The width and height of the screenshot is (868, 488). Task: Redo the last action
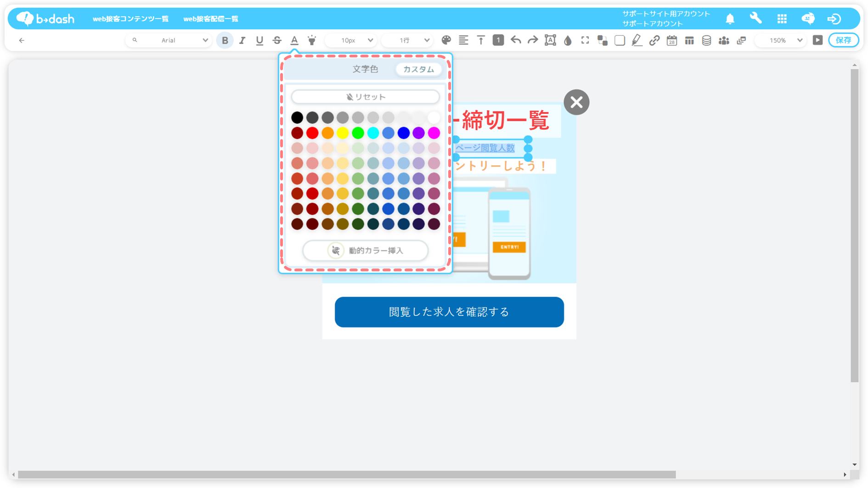pyautogui.click(x=533, y=40)
